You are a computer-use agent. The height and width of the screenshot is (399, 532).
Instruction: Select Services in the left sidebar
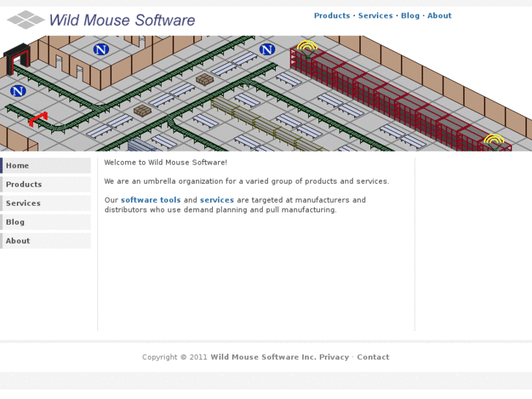point(45,203)
